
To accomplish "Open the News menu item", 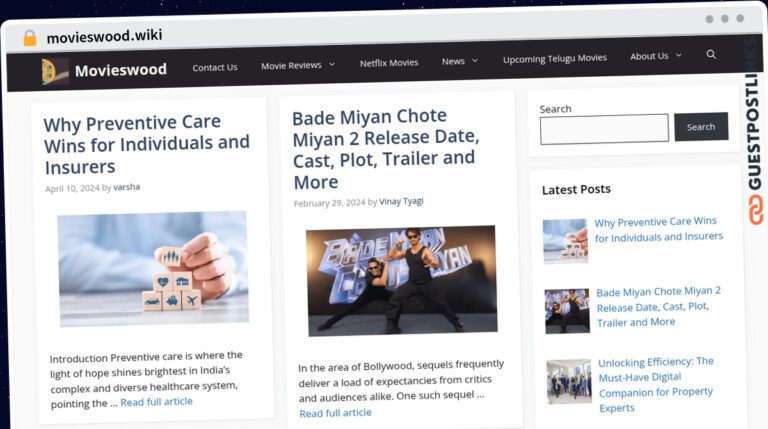I will point(453,61).
